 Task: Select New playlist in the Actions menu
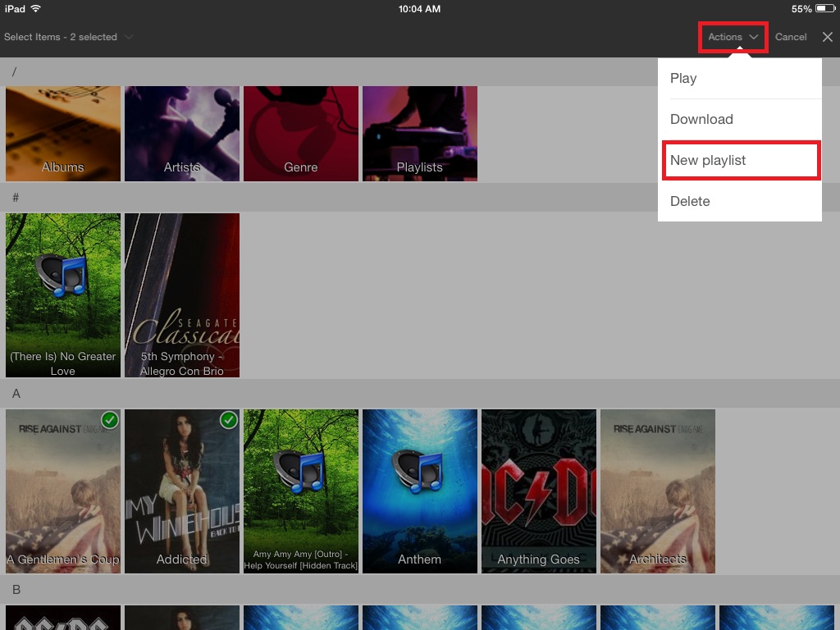pos(740,160)
